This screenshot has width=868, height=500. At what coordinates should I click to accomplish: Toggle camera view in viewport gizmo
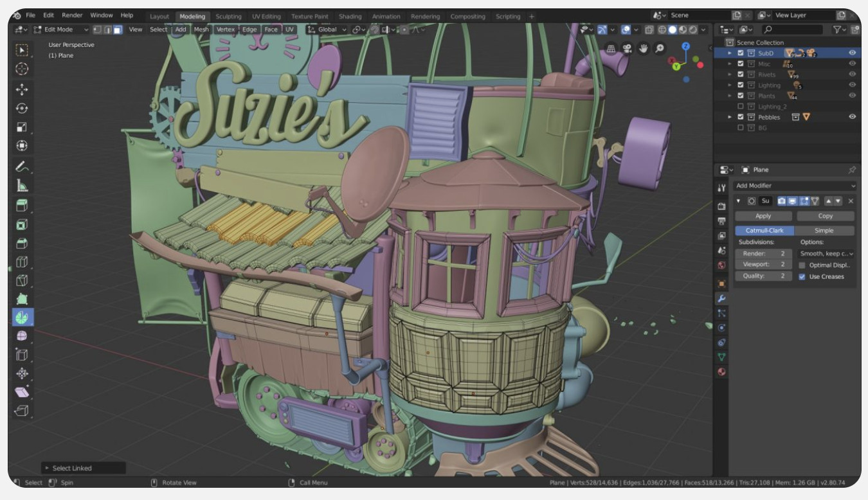click(627, 49)
